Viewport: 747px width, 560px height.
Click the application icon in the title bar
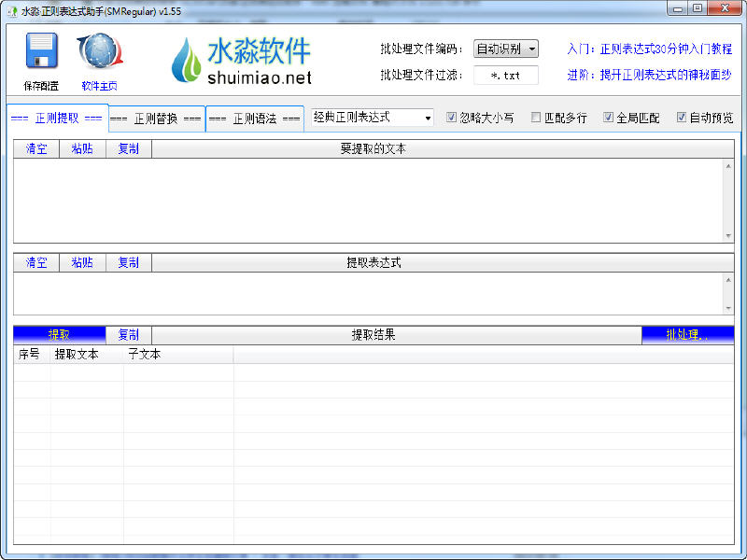coord(11,8)
